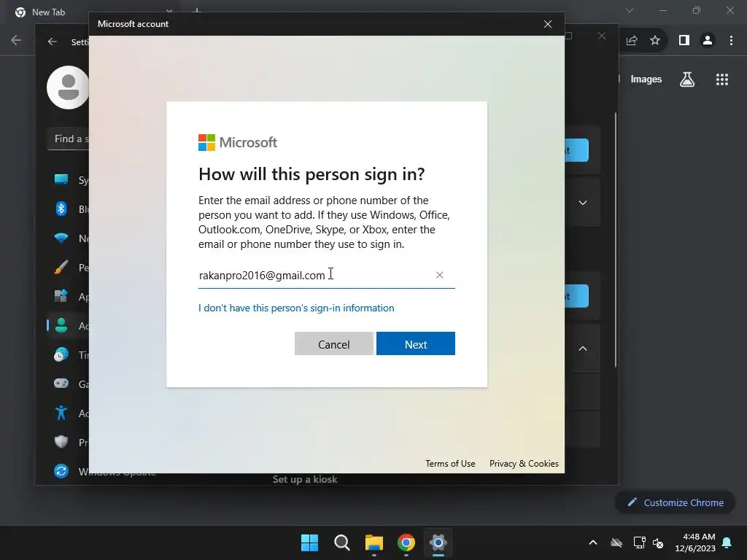
Task: Select the System icon in Settings sidebar
Action: point(61,179)
